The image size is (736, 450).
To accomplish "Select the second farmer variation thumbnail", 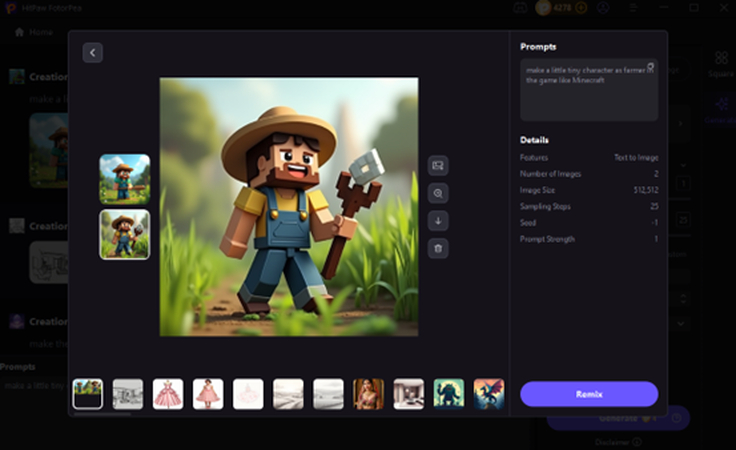I will [125, 234].
